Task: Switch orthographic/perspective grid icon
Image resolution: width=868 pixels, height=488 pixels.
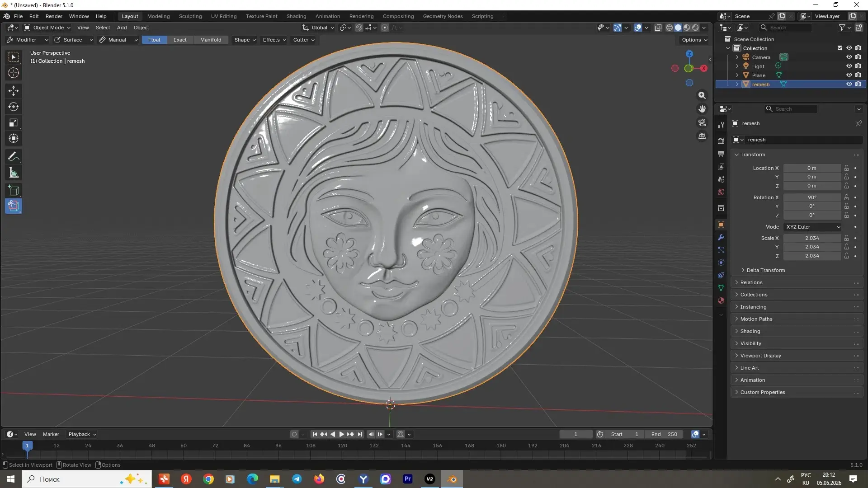Action: click(x=702, y=136)
